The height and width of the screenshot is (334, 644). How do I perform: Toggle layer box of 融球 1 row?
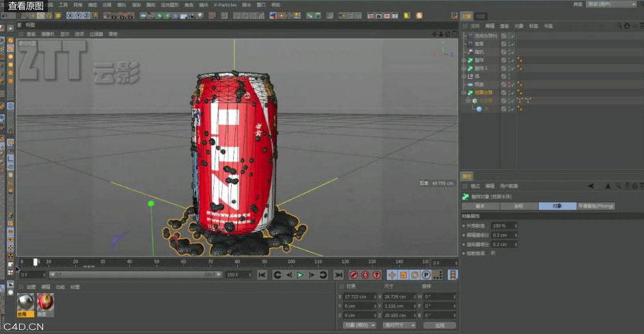tap(504, 68)
